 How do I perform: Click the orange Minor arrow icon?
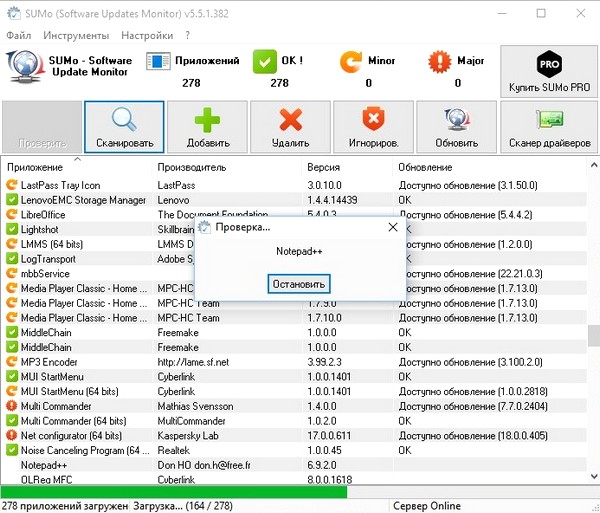coord(351,61)
